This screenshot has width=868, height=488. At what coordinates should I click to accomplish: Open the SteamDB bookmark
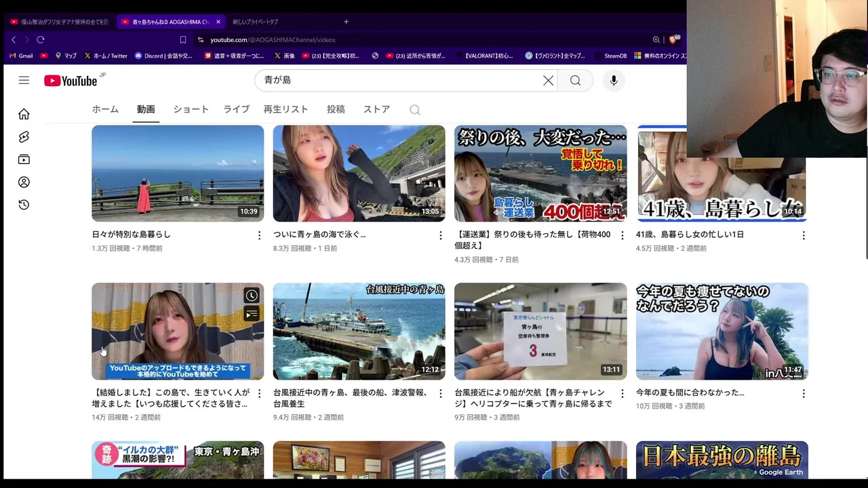[x=611, y=56]
